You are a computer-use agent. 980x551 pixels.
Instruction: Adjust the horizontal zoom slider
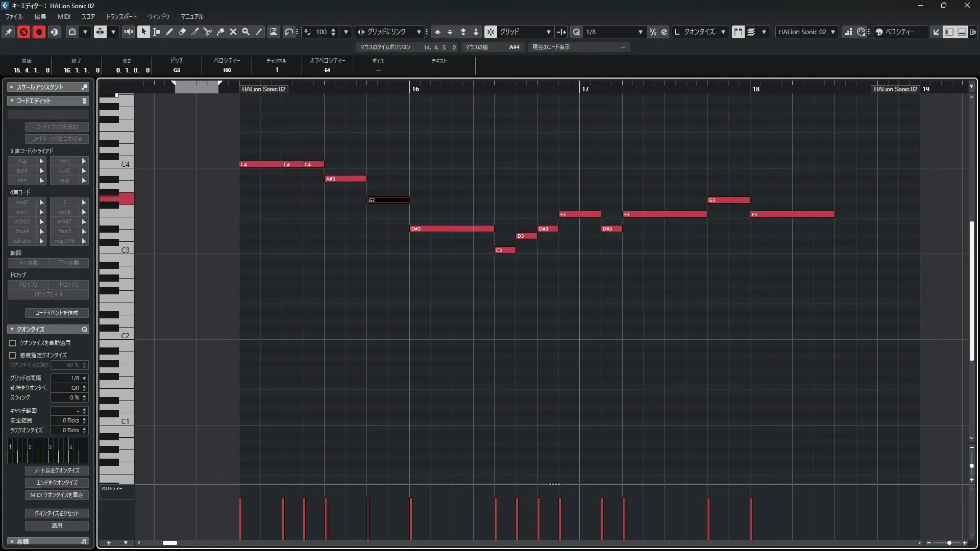pyautogui.click(x=949, y=543)
